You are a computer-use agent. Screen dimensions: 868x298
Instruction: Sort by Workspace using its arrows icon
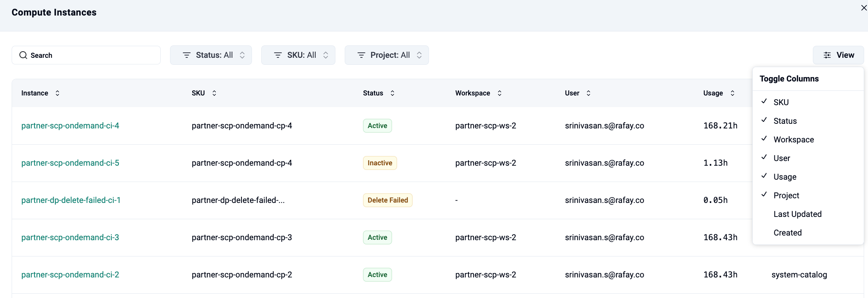pos(500,93)
